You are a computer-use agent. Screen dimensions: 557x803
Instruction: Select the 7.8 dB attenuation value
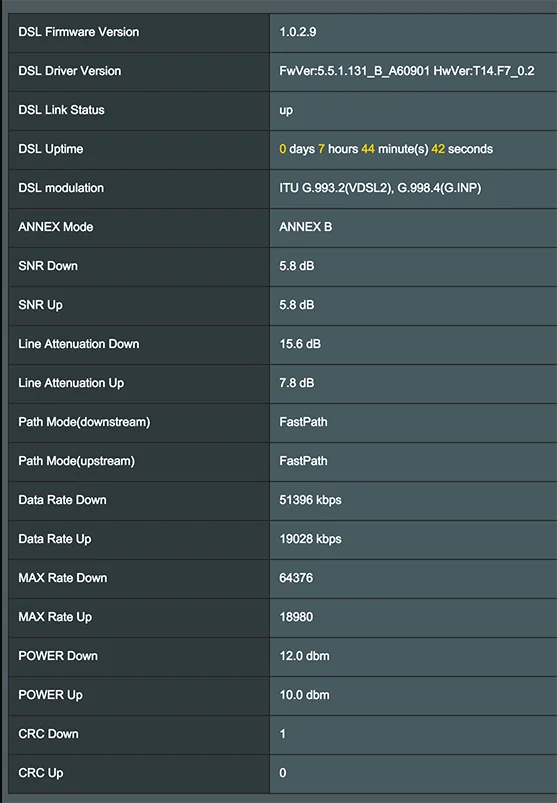pos(297,383)
